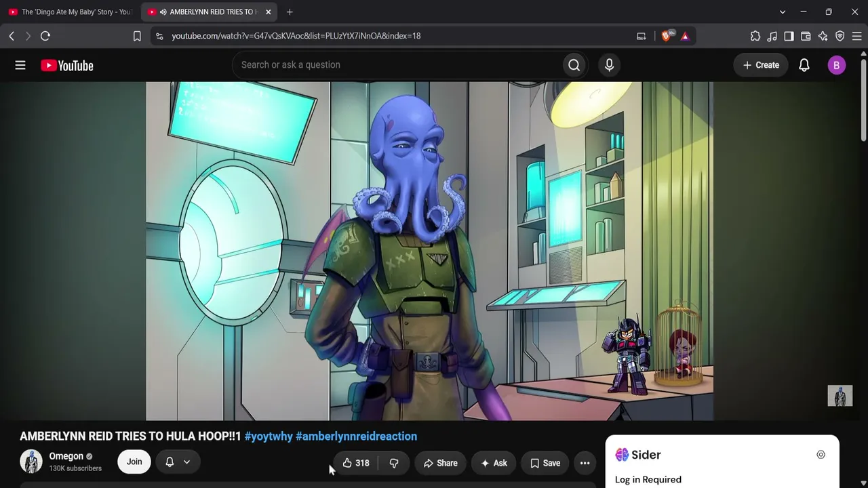The image size is (868, 488).
Task: Focus the 'Search or ask a question' box
Action: point(397,65)
